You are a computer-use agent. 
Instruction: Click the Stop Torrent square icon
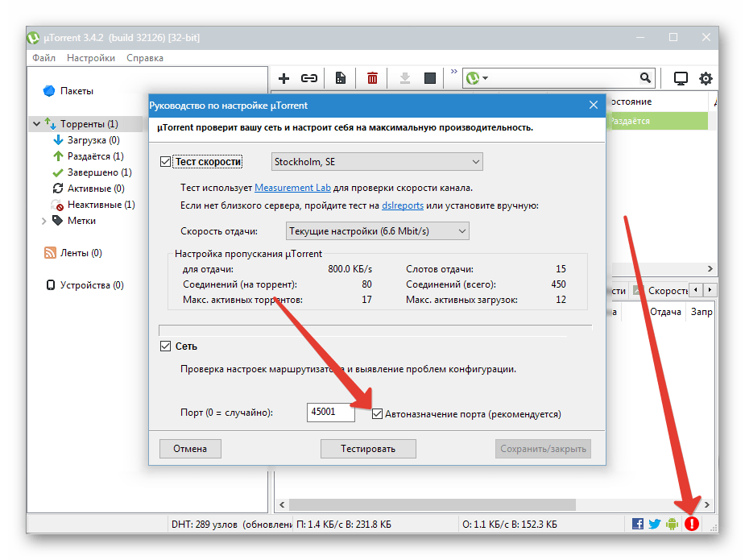coord(430,78)
